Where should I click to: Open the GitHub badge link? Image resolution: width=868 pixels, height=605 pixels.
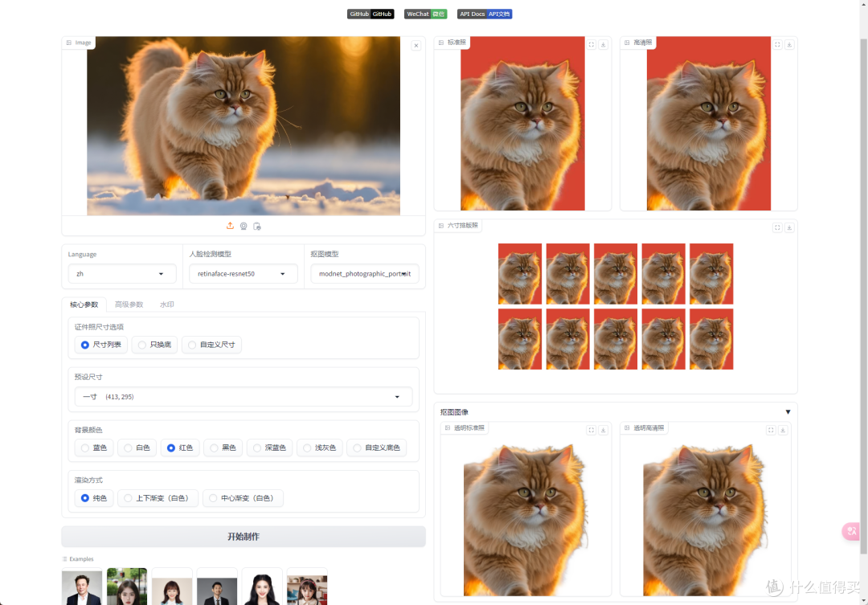(371, 14)
